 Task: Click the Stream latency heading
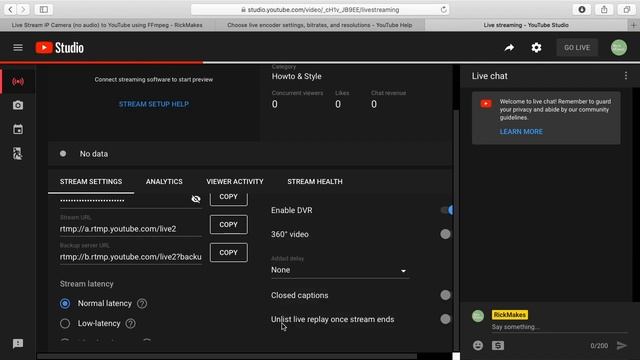tap(87, 284)
